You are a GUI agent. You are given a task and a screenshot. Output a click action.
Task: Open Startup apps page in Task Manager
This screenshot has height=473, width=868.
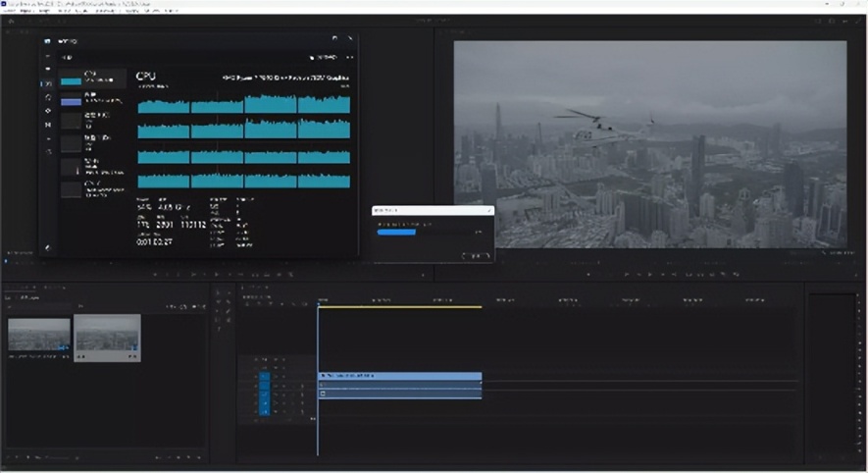48,111
